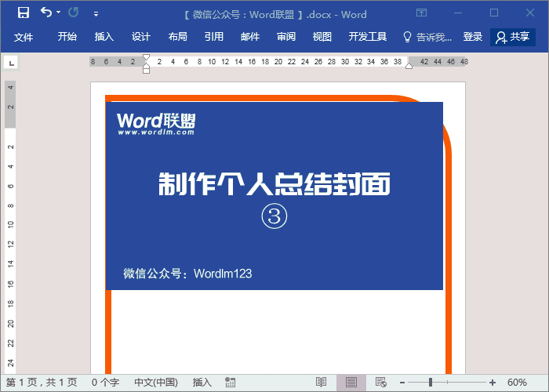Click the www.wordlm.com text under the logo
549x392 pixels.
click(x=156, y=132)
